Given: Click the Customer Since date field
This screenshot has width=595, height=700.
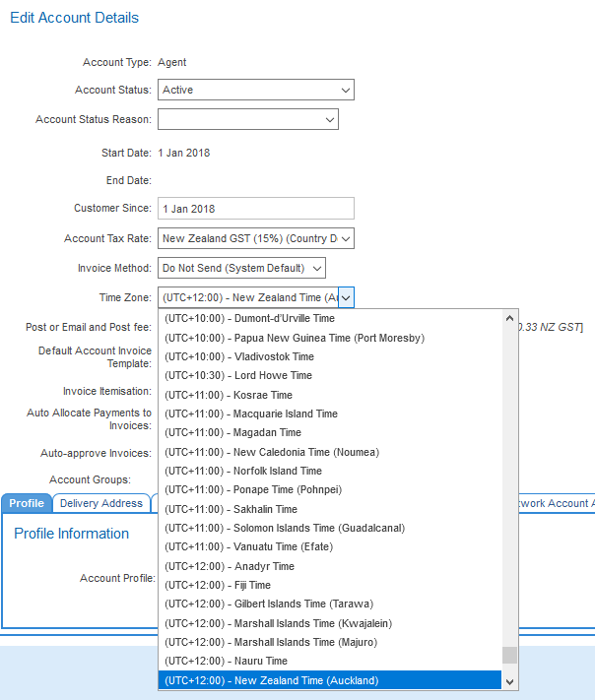Looking at the screenshot, I should click(255, 209).
